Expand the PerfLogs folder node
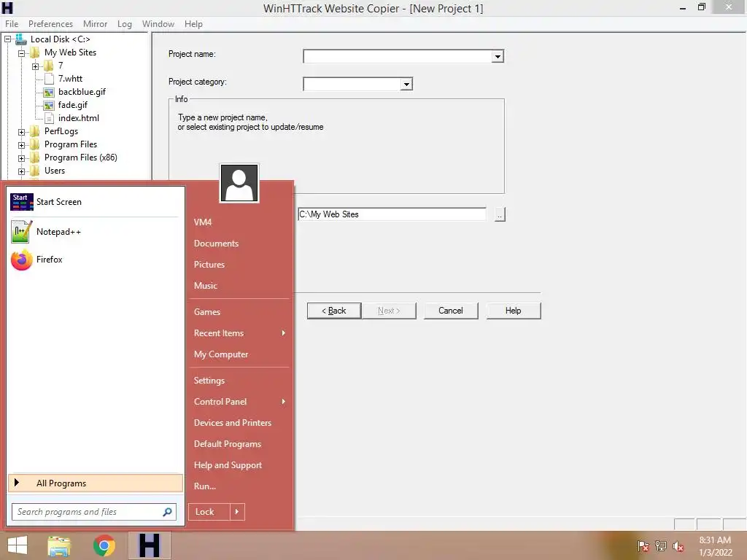747x560 pixels. pyautogui.click(x=21, y=132)
